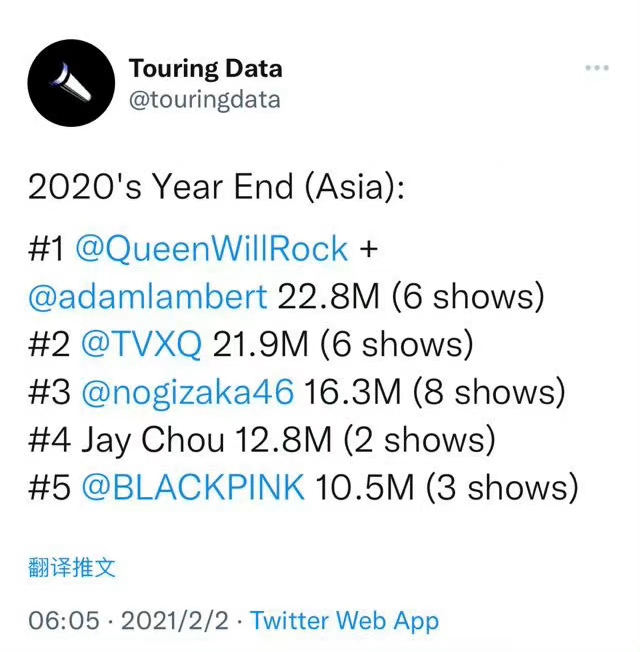Screen dimensions: 640x652
Task: Open the Touring Data profile avatar
Action: [72, 83]
